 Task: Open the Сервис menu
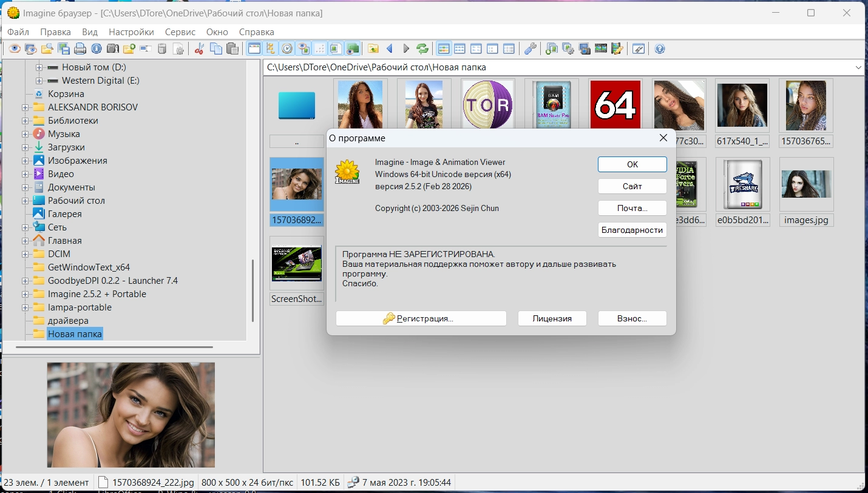(x=180, y=32)
